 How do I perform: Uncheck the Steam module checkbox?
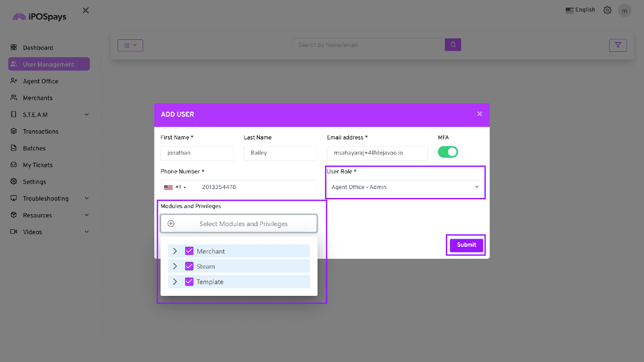(189, 266)
